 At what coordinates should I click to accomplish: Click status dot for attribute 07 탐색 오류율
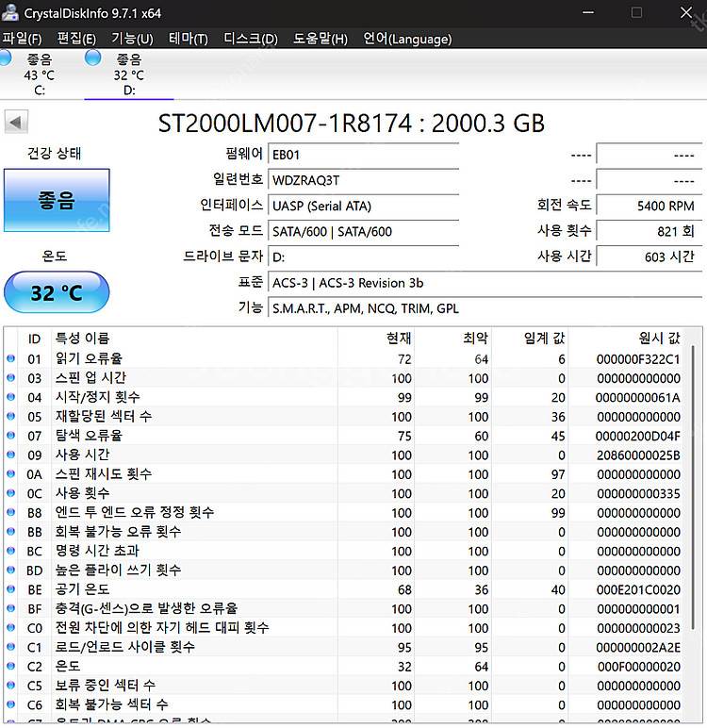click(10, 436)
